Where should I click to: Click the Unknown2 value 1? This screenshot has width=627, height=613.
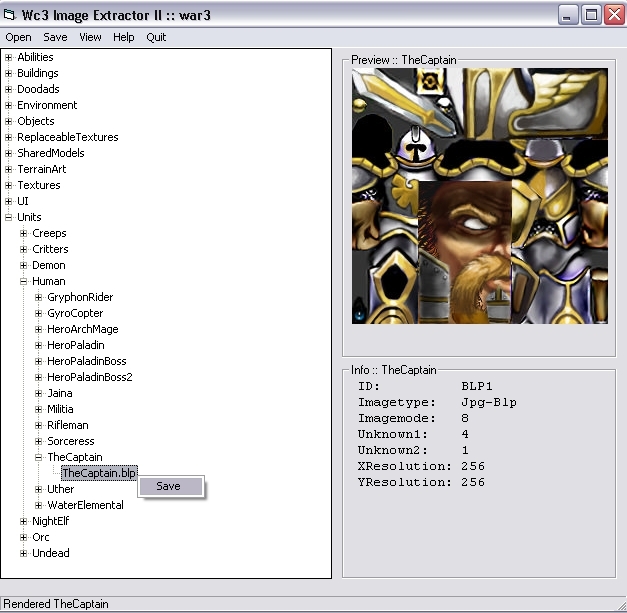click(x=465, y=450)
